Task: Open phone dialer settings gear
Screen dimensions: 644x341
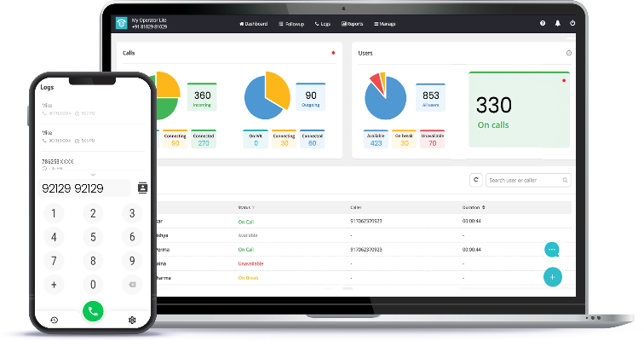Action: (132, 320)
